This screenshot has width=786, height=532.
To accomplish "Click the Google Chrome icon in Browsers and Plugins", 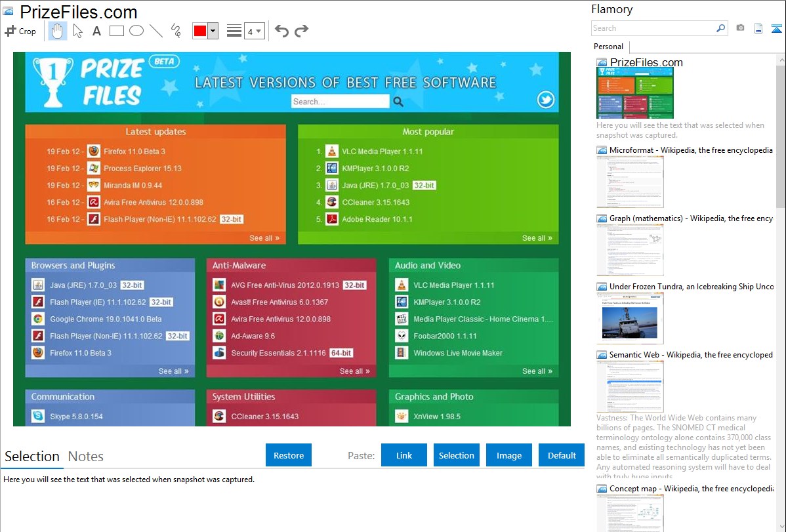I will pyautogui.click(x=37, y=319).
